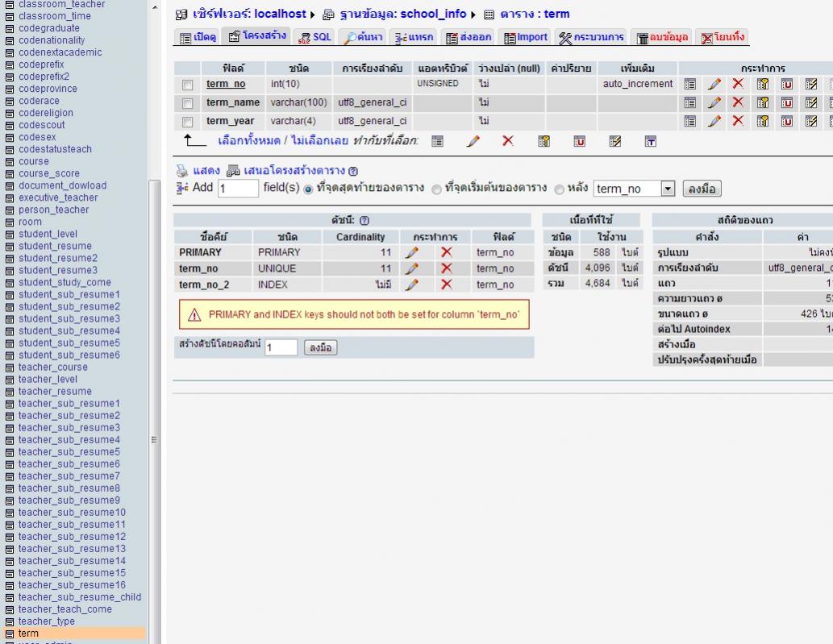Open the แทรก (Insert) tab
This screenshot has width=833, height=644.
414,37
